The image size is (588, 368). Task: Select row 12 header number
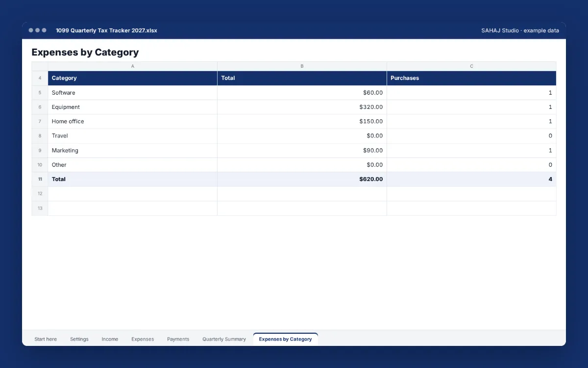40,194
